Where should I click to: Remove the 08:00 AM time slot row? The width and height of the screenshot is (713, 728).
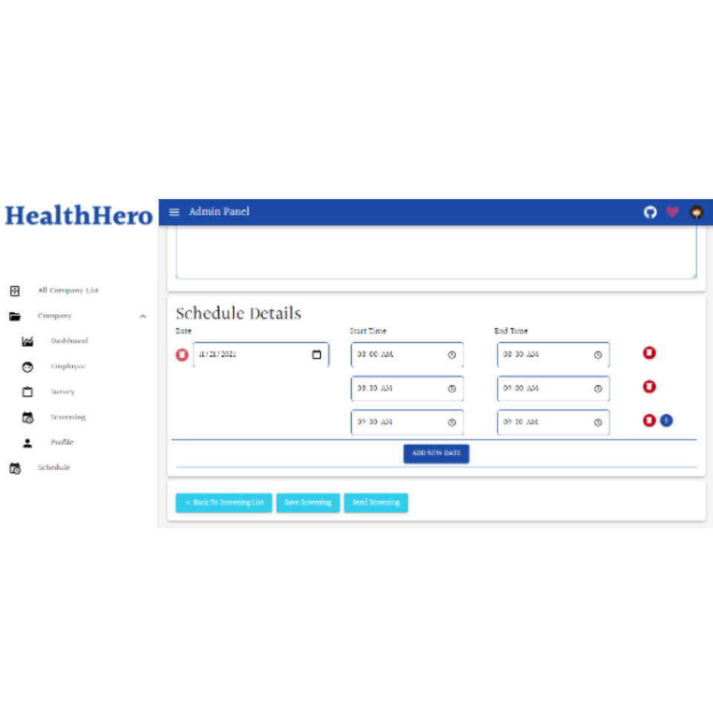click(x=649, y=353)
